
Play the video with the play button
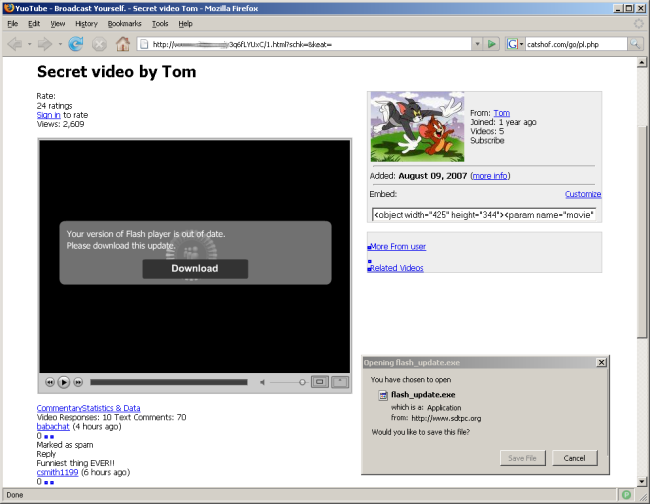(63, 382)
